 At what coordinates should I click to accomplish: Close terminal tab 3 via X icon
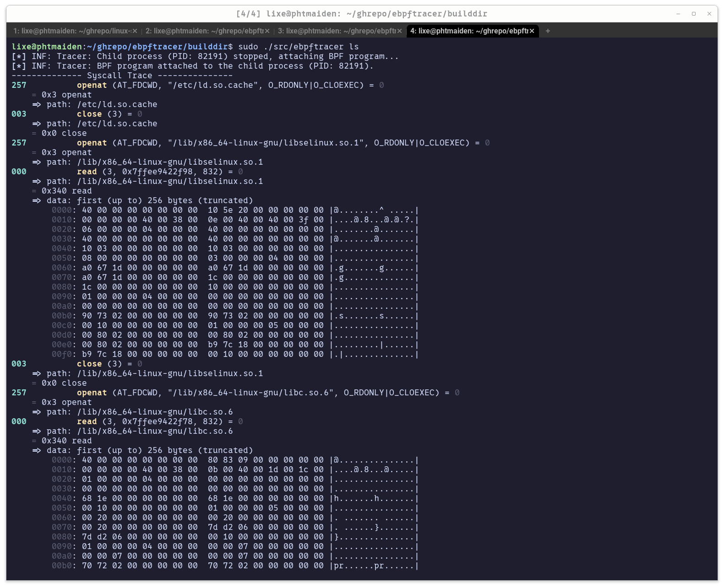pos(399,31)
